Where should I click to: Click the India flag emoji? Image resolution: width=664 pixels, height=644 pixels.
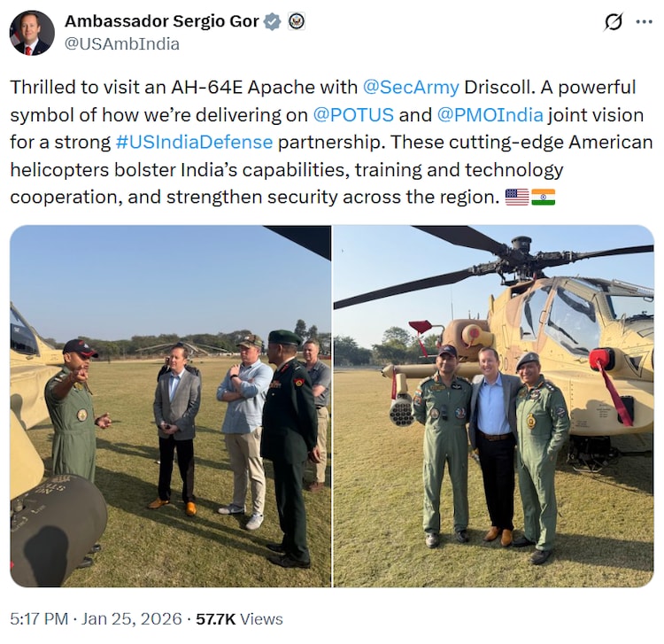click(x=544, y=197)
